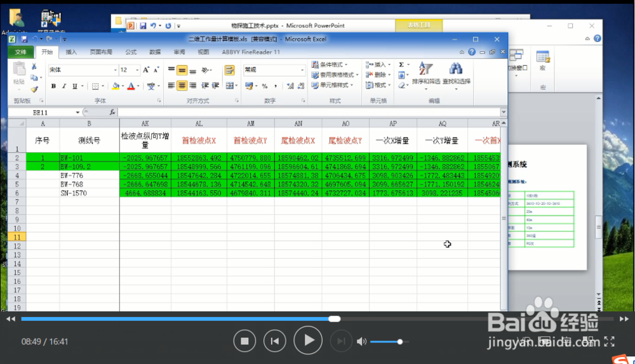
Task: Open Conditional Formatting (条件格式) menu
Action: (329, 65)
